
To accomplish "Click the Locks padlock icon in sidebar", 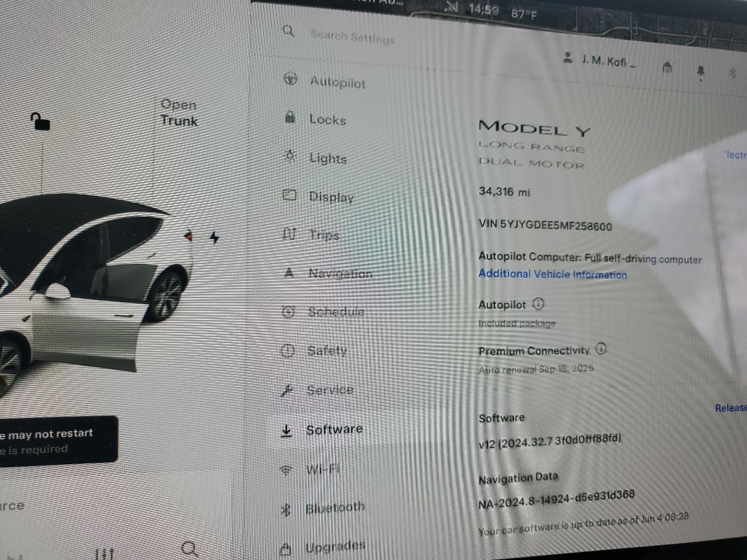I will (289, 117).
